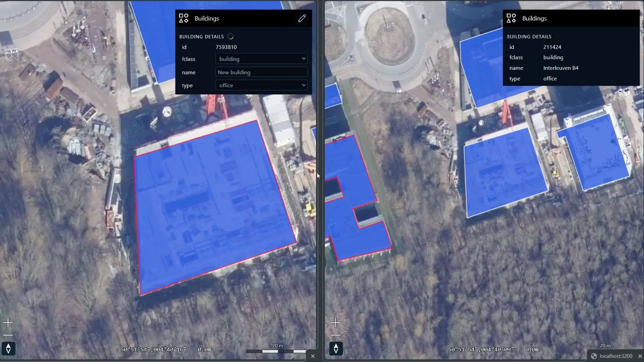Screen dimensions: 644x362
Task: Click the Buildings title in right panel
Action: pyautogui.click(x=535, y=19)
